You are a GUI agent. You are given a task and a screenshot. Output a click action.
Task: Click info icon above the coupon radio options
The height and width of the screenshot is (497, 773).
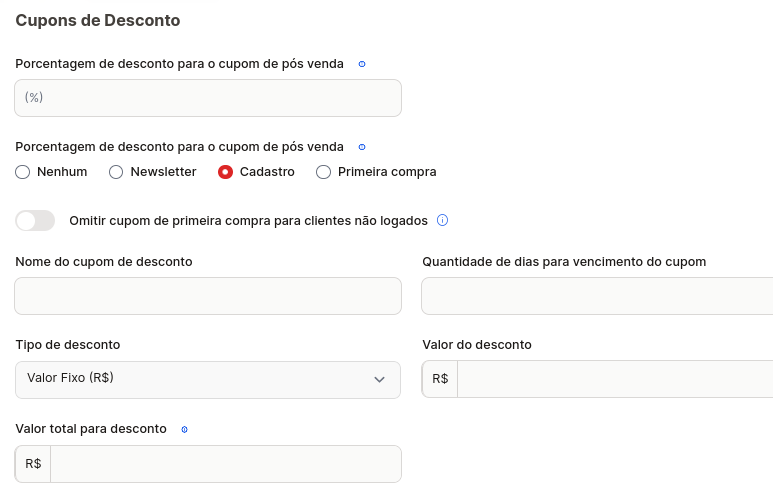click(x=362, y=147)
